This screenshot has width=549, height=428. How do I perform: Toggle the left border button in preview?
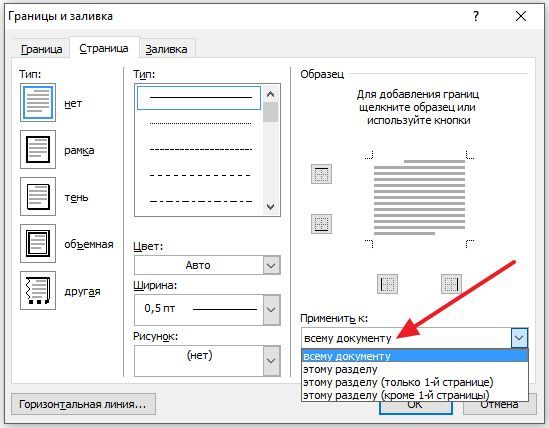387,284
